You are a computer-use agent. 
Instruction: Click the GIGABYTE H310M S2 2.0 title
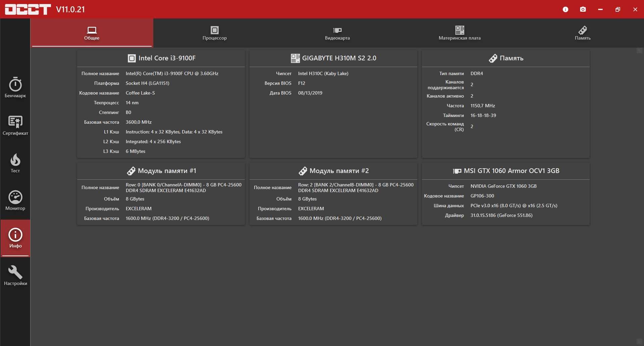click(x=339, y=58)
